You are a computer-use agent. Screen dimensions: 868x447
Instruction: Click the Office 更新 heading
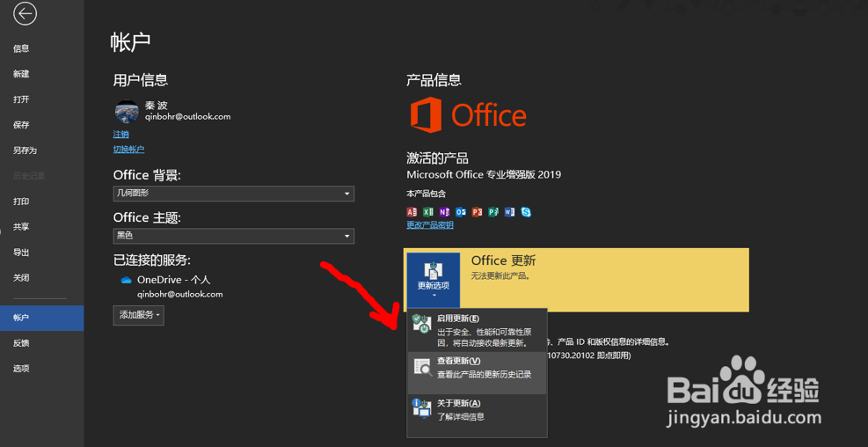point(503,260)
